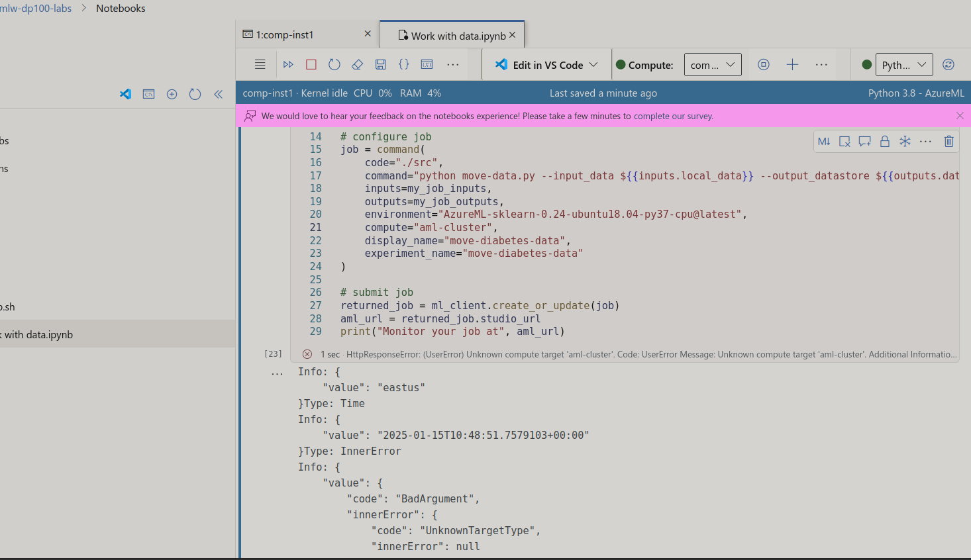Screen dimensions: 971x560
Task: Close the 1:comp-inst1 tab
Action: coord(368,34)
